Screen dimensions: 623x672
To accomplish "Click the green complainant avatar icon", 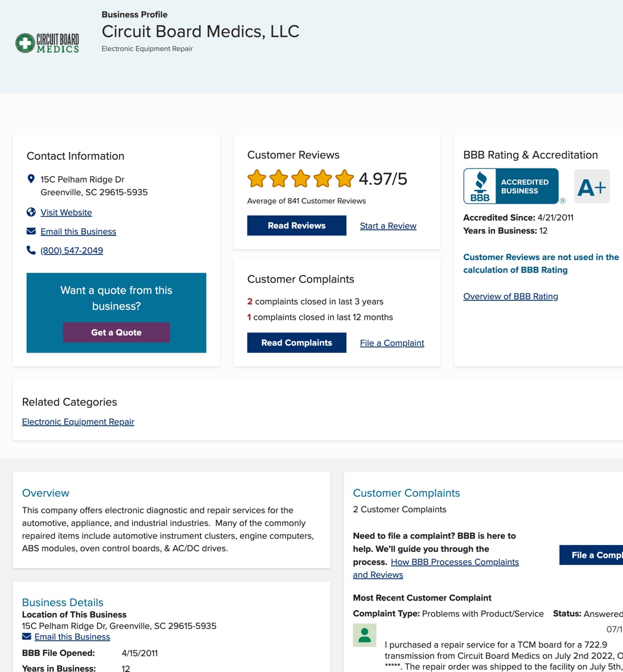I will click(364, 636).
